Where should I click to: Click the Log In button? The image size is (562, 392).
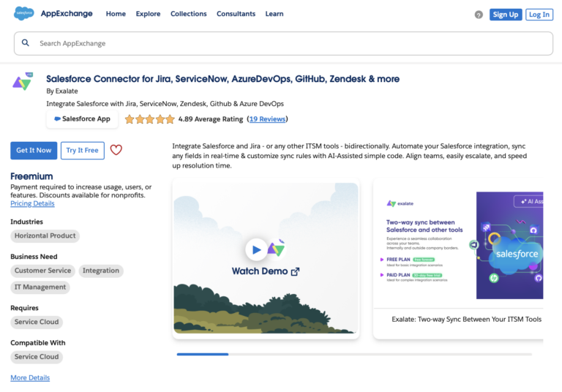click(539, 15)
